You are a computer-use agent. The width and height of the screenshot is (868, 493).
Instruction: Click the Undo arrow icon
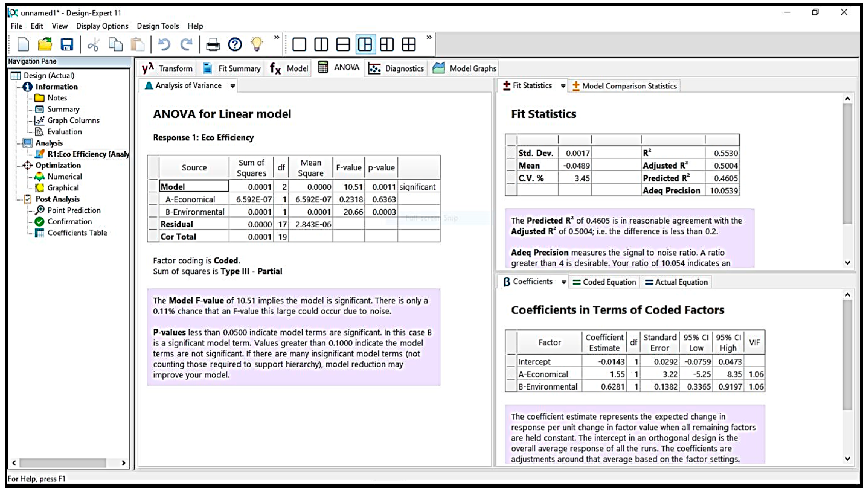[164, 44]
